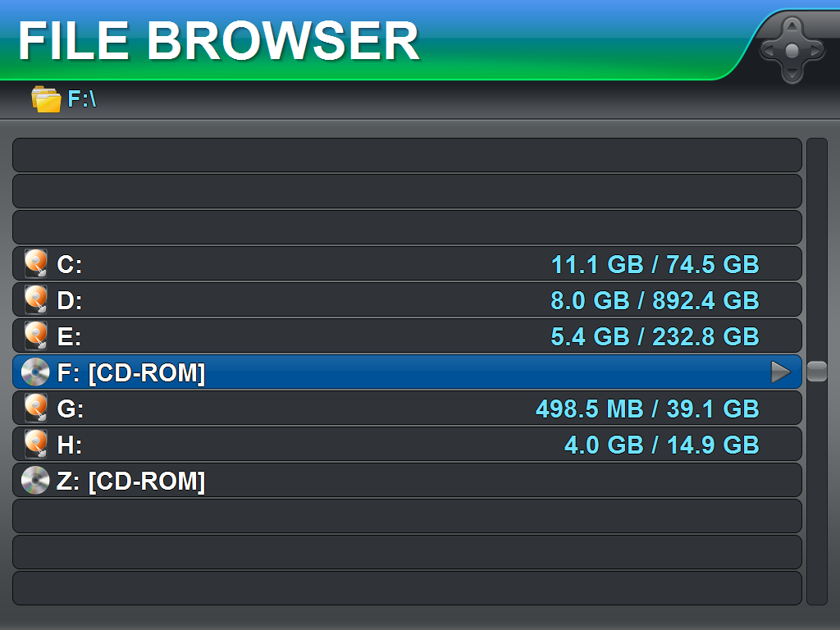840x630 pixels.
Task: Click the H: hard drive icon
Action: (36, 444)
